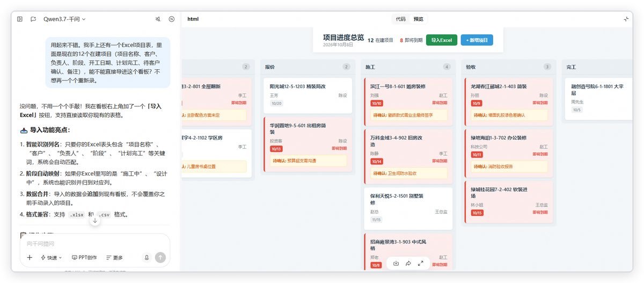Open the 万科金域3-4-902 旧房改造 card

click(408, 156)
